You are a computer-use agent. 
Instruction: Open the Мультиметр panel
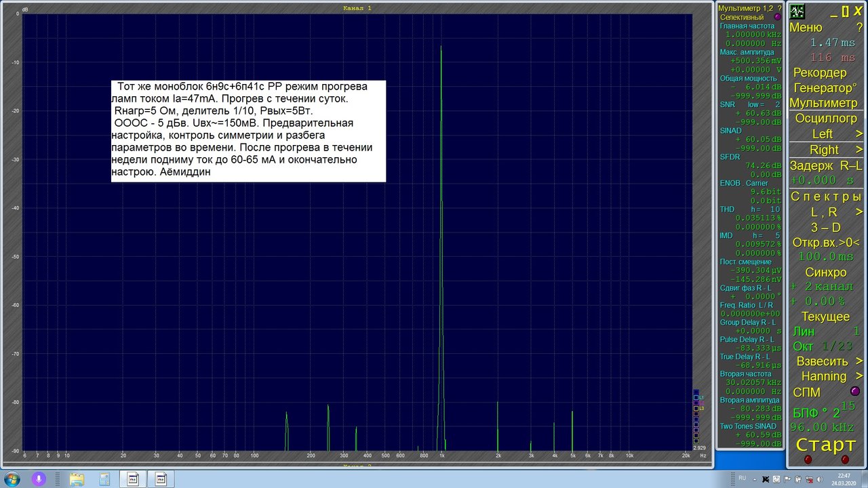pos(823,103)
